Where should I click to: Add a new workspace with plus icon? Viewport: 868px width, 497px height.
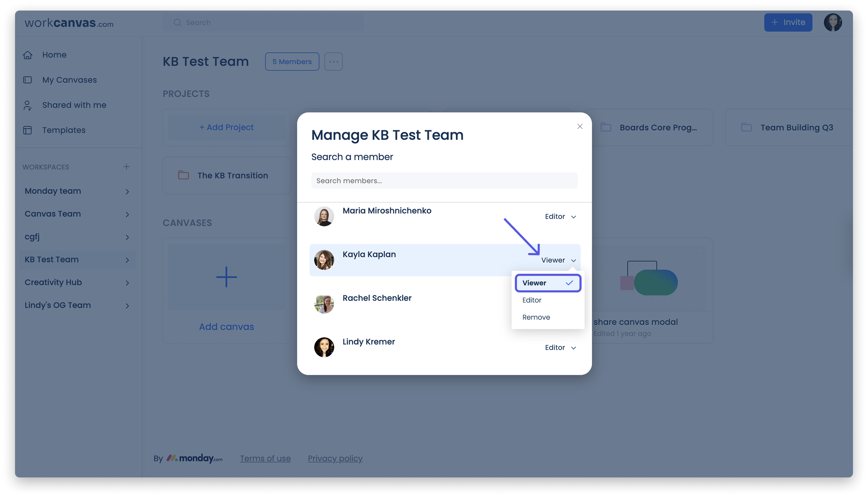point(127,167)
